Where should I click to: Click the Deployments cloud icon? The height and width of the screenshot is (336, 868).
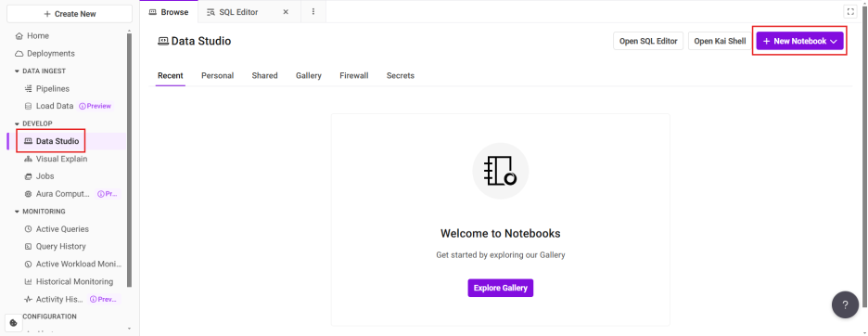click(19, 54)
